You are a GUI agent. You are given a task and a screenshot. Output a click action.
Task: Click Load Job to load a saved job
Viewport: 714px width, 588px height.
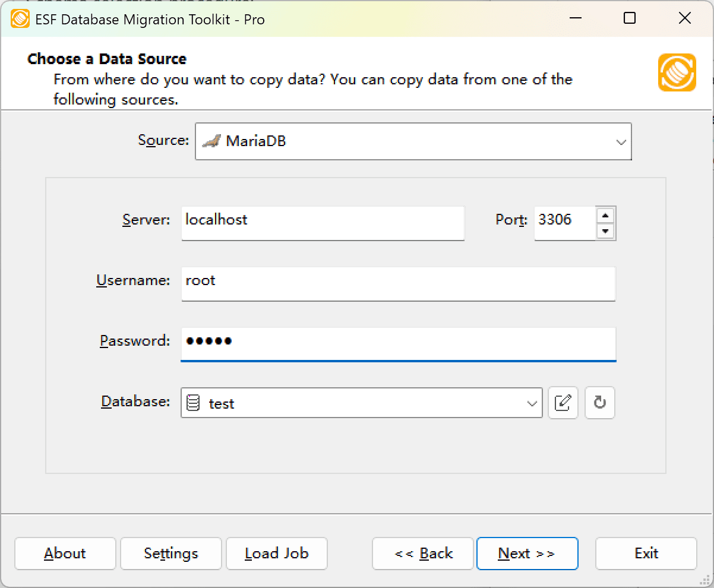click(x=276, y=553)
